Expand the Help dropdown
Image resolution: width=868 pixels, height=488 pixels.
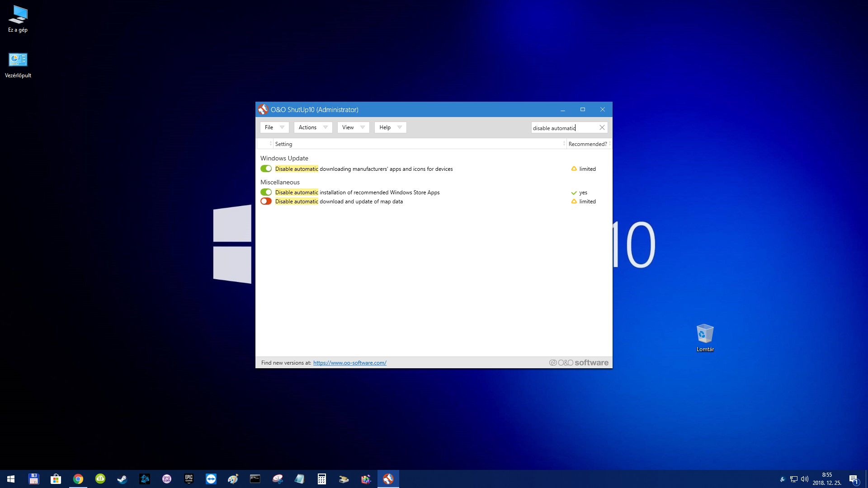(390, 127)
